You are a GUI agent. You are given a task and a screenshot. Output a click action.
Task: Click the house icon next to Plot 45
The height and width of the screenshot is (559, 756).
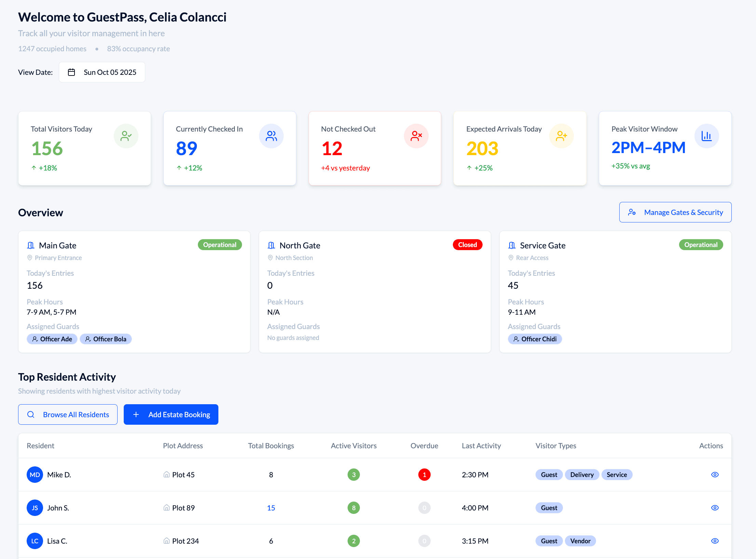pos(167,474)
